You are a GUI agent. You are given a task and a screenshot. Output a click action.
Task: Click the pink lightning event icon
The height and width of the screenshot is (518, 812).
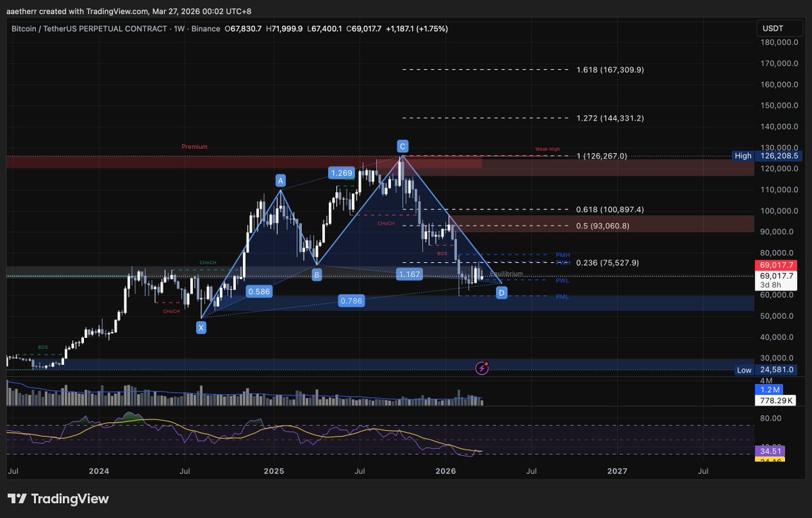[x=482, y=368]
